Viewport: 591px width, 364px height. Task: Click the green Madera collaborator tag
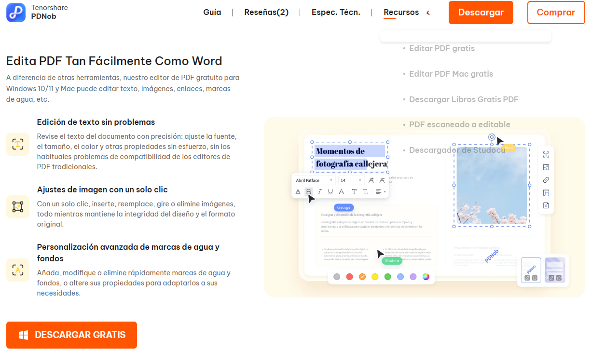(x=392, y=261)
